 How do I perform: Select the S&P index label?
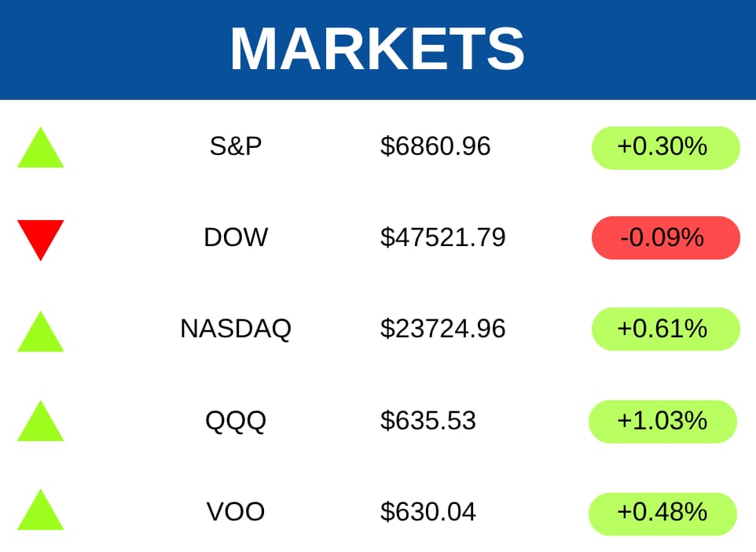coord(236,146)
